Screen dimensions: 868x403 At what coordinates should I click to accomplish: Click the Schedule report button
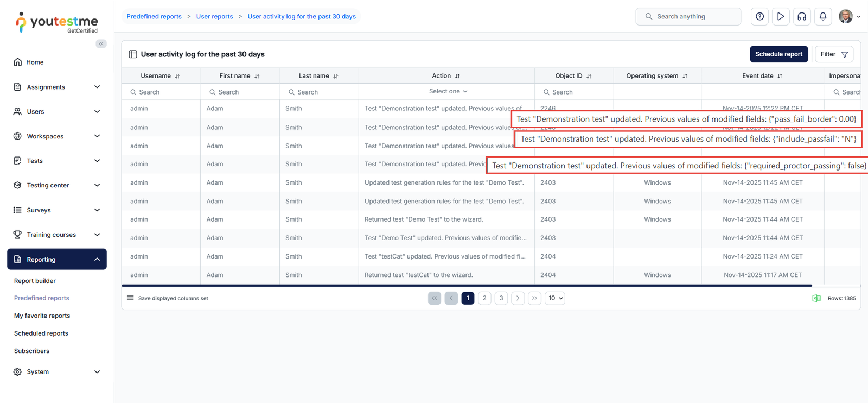[778, 54]
